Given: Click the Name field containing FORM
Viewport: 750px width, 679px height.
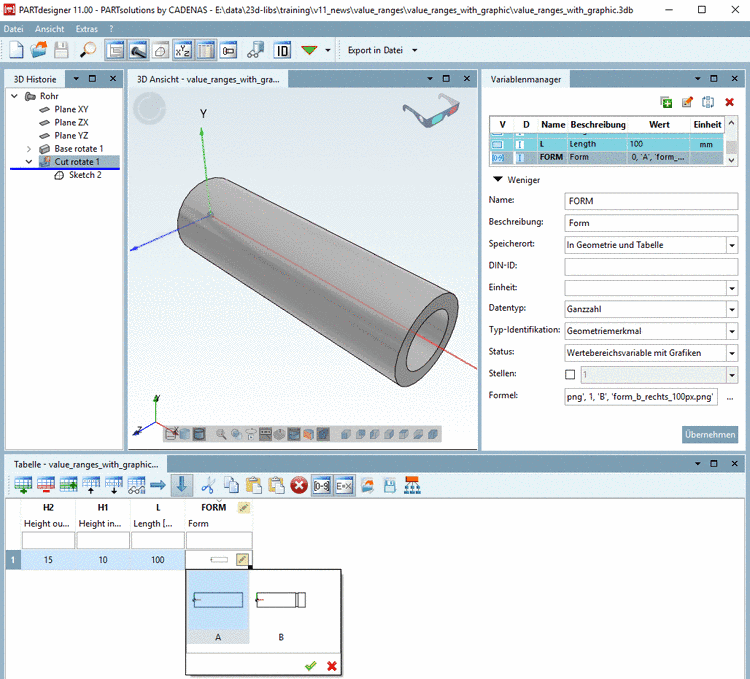Looking at the screenshot, I should (651, 201).
